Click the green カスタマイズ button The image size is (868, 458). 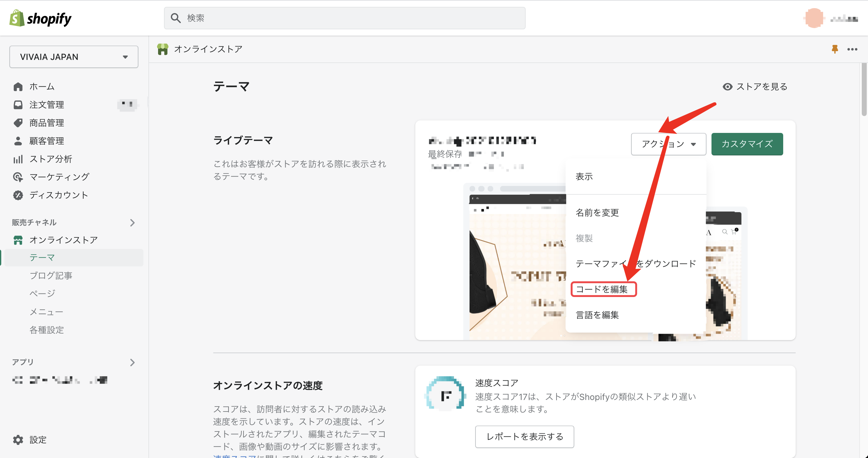click(747, 144)
